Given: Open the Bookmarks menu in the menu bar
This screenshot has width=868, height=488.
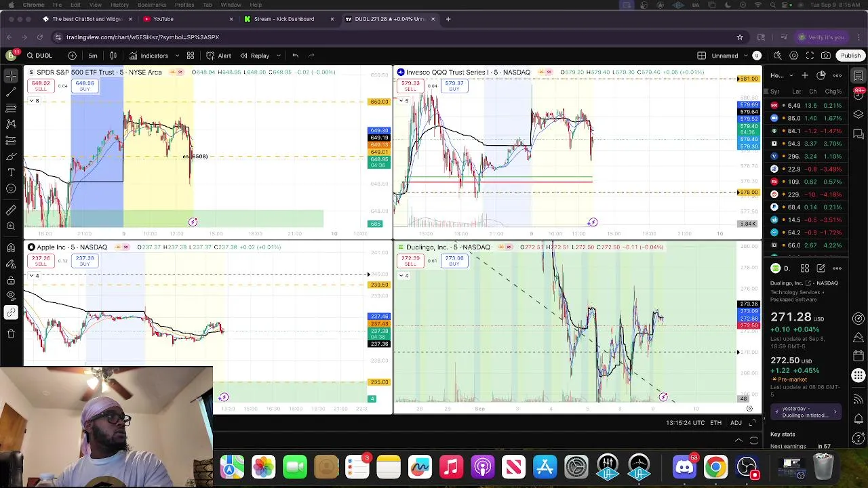Looking at the screenshot, I should (152, 5).
